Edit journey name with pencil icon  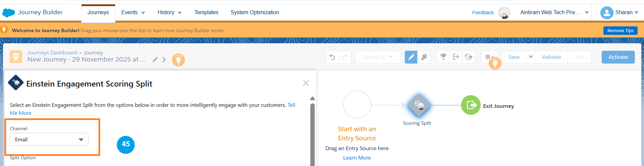pos(155,60)
